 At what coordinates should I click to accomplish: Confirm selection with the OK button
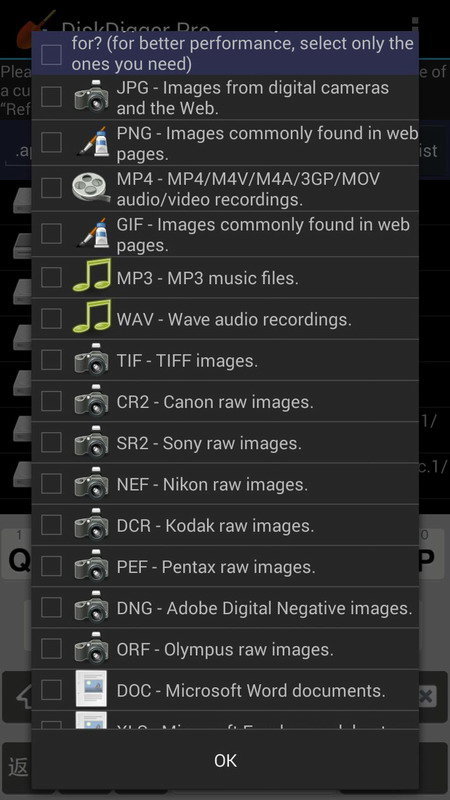(x=225, y=760)
